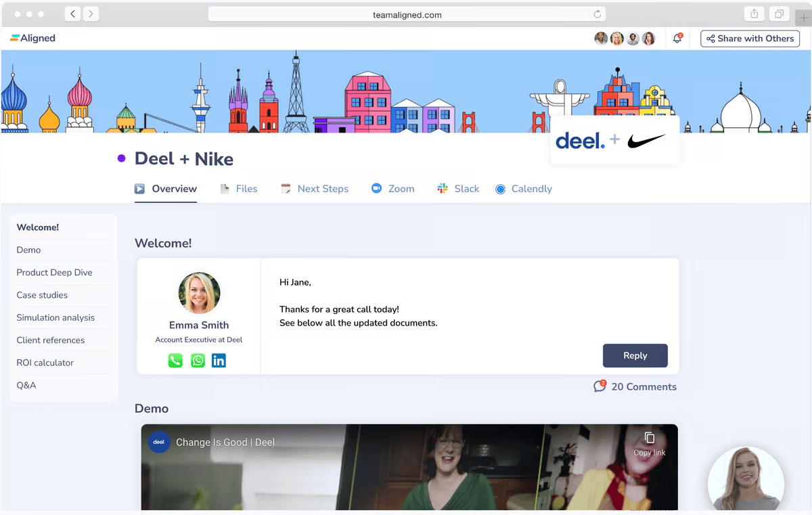This screenshot has width=812, height=515.
Task: Click the notification bell icon
Action: [677, 39]
